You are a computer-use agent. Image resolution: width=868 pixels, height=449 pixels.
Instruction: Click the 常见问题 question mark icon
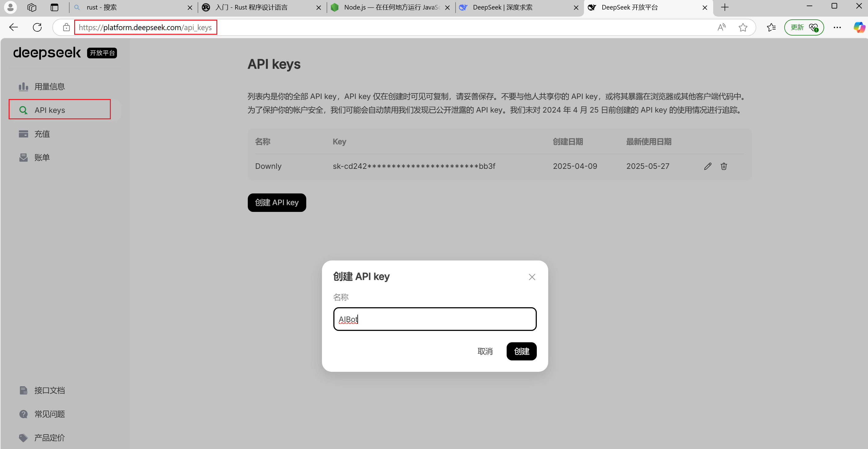click(23, 414)
